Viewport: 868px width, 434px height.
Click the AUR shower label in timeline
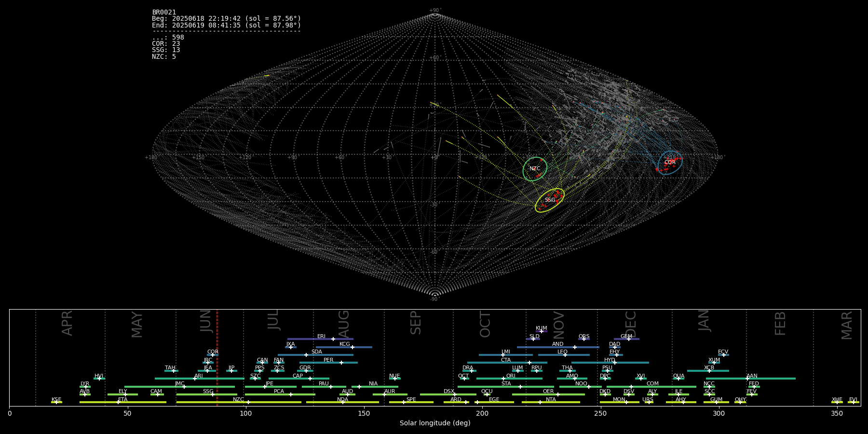click(x=390, y=392)
